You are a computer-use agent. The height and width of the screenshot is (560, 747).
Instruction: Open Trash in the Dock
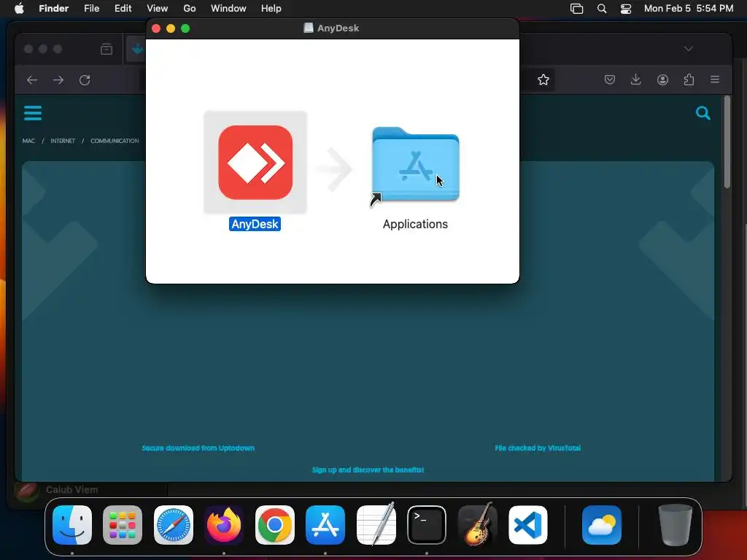click(675, 525)
